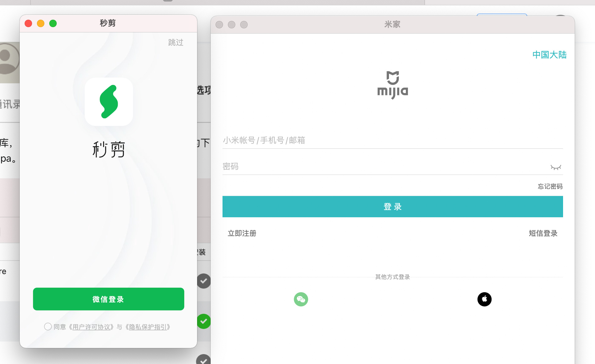Image resolution: width=595 pixels, height=364 pixels.
Task: Toggle password visibility in the 密码 field
Action: click(556, 167)
